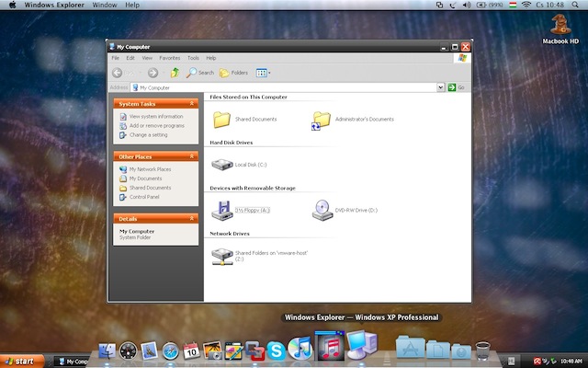Open the Trash in the Dock
The image size is (588, 368).
click(x=482, y=351)
